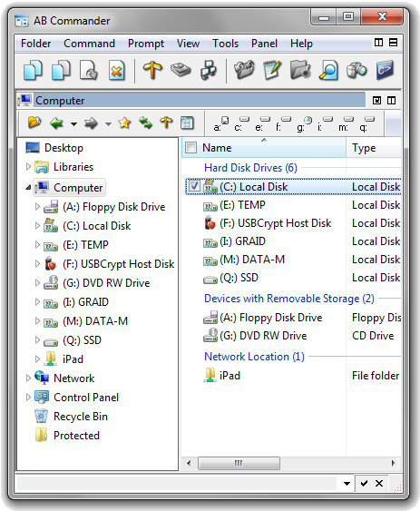Open the Folder menu
This screenshot has width=420, height=511.
(36, 44)
